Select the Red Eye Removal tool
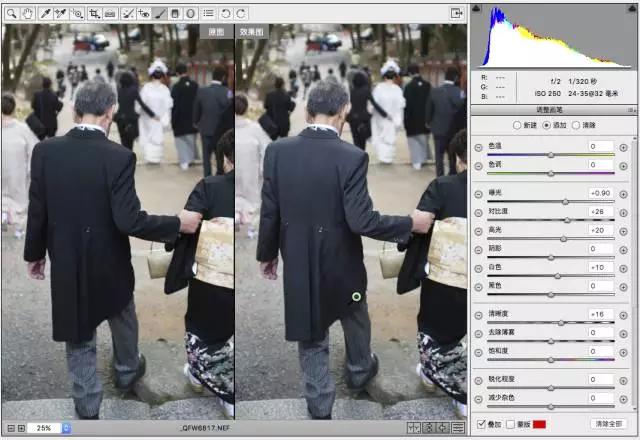640x440 pixels. pyautogui.click(x=144, y=14)
